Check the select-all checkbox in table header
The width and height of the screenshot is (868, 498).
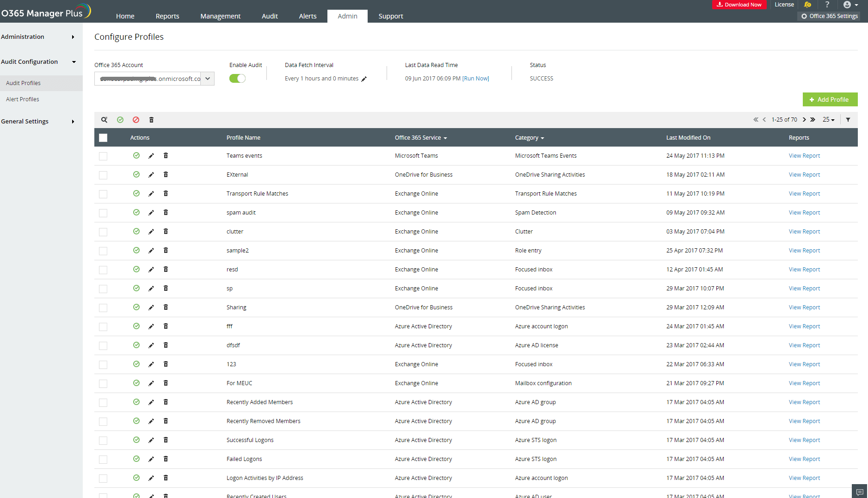tap(103, 138)
